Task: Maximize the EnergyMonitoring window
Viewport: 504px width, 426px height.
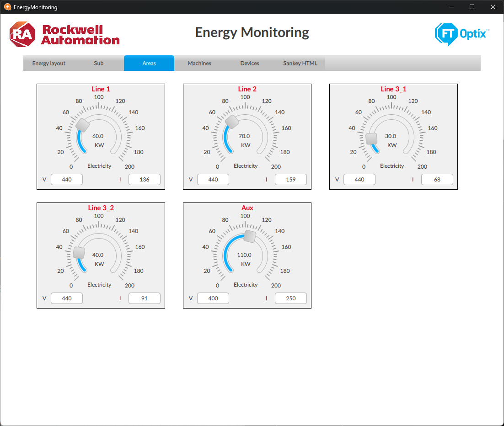Action: [472, 7]
